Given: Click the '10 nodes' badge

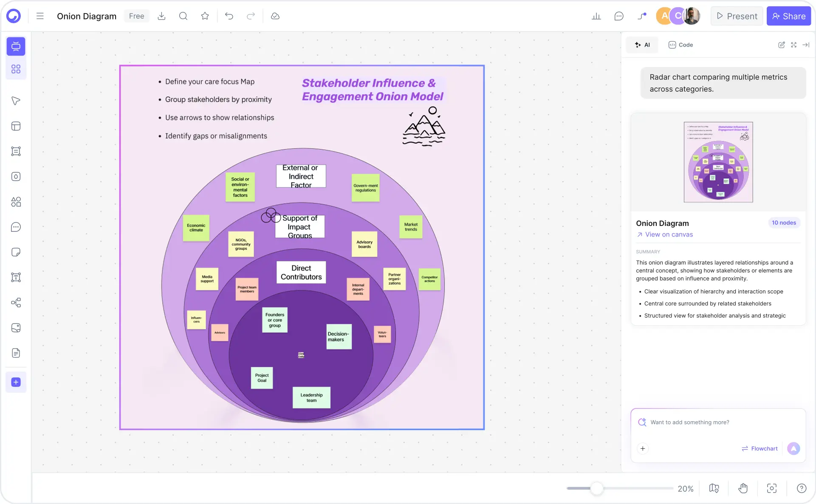Looking at the screenshot, I should (784, 222).
